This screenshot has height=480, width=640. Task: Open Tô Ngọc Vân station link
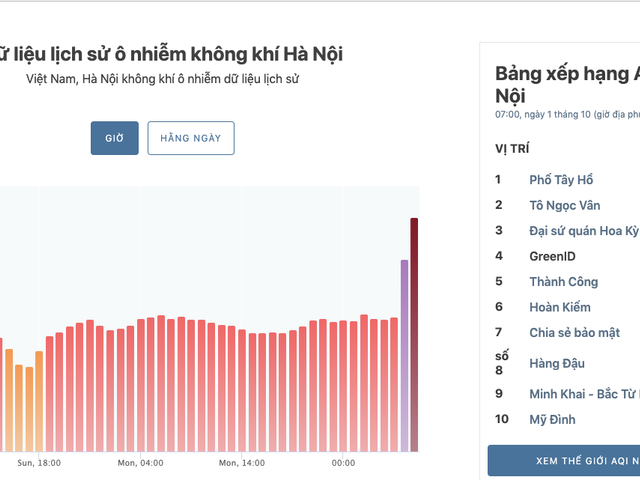(565, 205)
